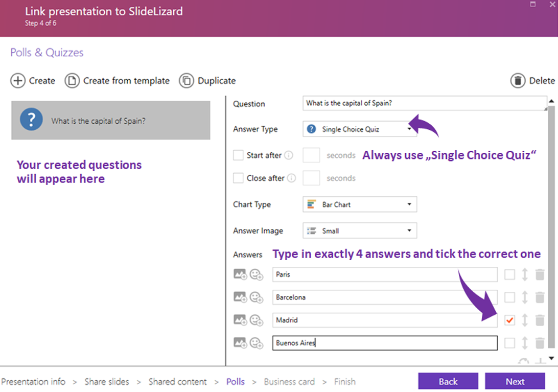
Task: Click the Duplicate icon
Action: coord(187,81)
